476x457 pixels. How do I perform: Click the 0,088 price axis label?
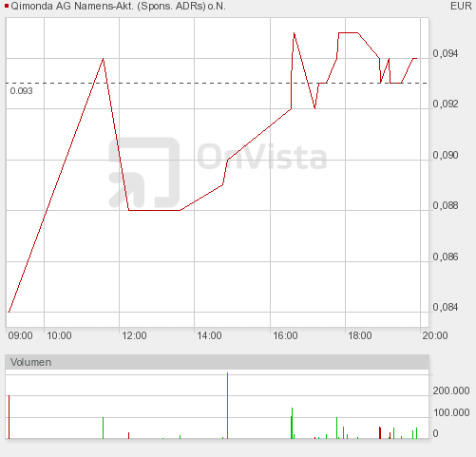446,205
